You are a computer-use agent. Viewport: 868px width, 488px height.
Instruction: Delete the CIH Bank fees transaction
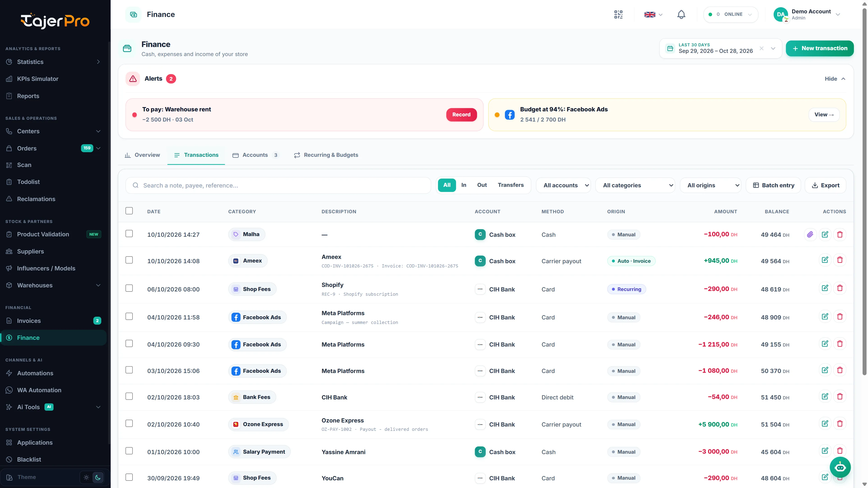coord(840,397)
